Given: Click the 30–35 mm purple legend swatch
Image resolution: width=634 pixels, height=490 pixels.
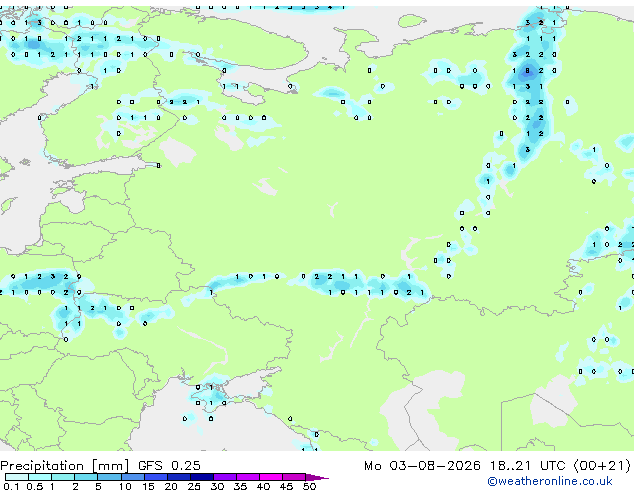Looking at the screenshot, I should pos(225,477).
